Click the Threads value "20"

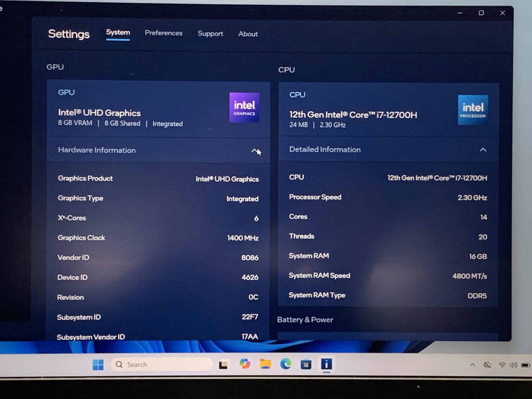(483, 237)
